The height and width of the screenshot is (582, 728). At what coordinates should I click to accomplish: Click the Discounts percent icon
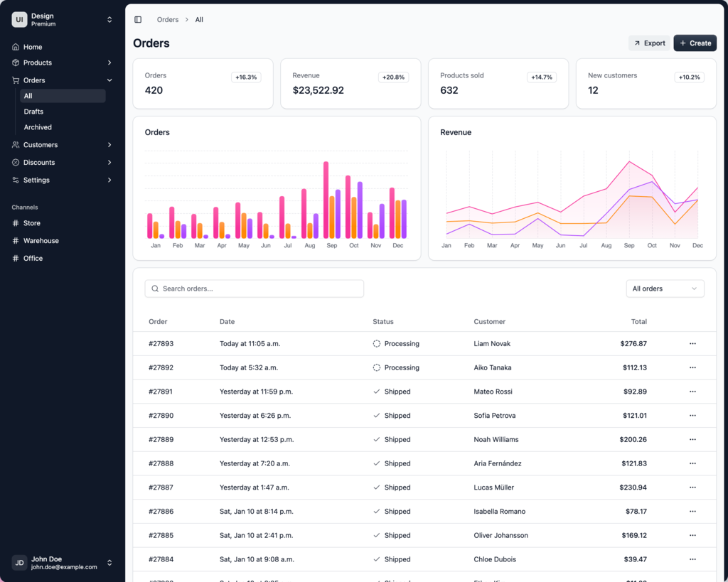pyautogui.click(x=16, y=163)
